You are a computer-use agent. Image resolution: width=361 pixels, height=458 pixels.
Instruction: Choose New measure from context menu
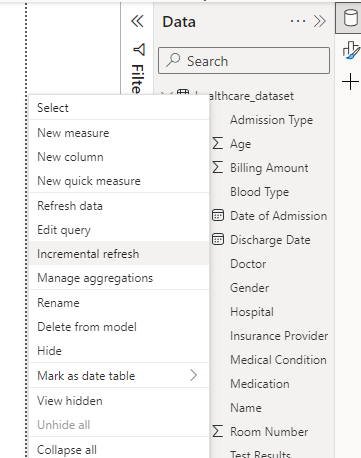(x=119, y=133)
